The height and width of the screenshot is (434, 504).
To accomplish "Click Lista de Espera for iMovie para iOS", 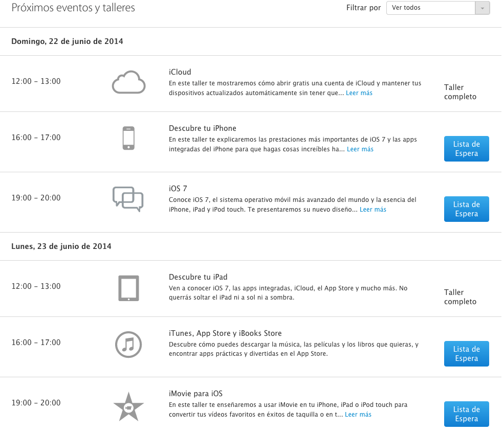I will click(467, 414).
